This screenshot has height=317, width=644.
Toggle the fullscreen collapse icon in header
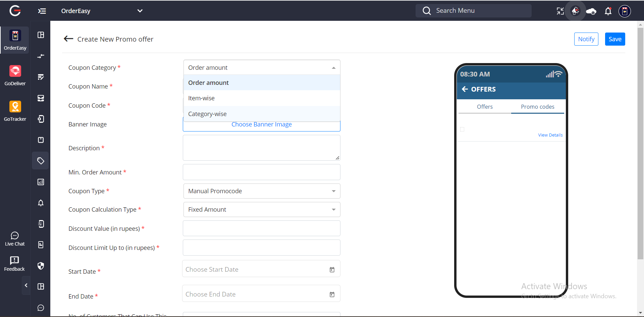(560, 11)
